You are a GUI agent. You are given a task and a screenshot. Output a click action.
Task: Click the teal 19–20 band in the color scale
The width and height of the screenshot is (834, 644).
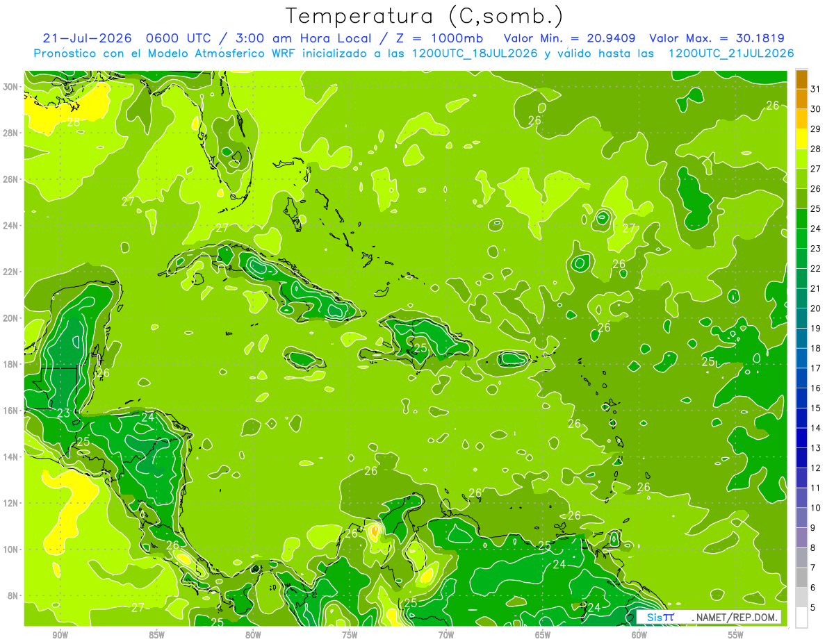point(801,318)
